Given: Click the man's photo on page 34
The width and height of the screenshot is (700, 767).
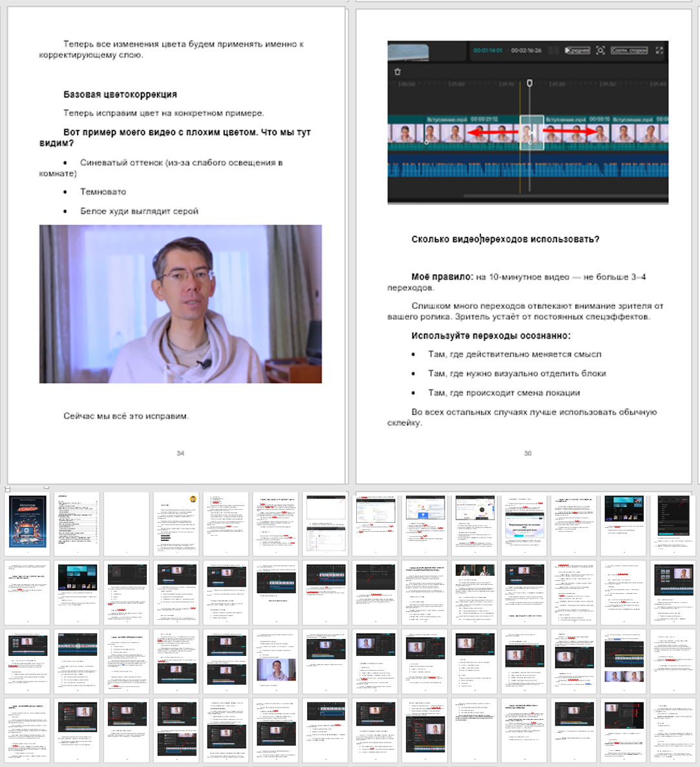Looking at the screenshot, I should click(x=180, y=304).
